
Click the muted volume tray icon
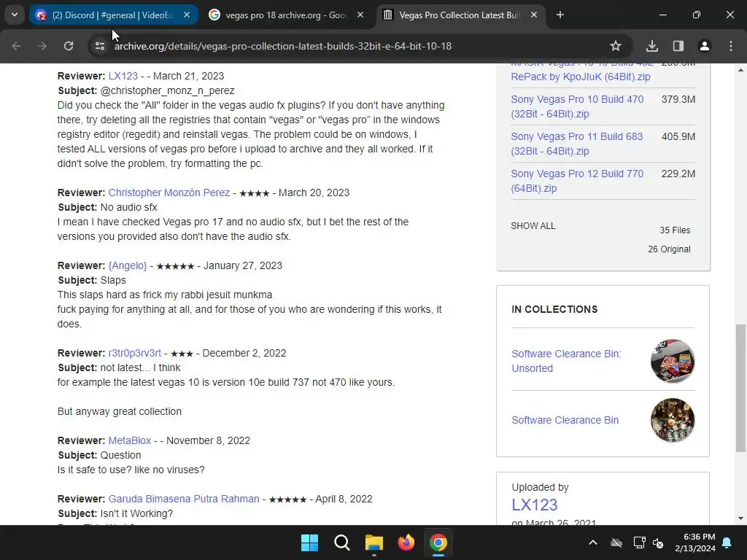659,542
